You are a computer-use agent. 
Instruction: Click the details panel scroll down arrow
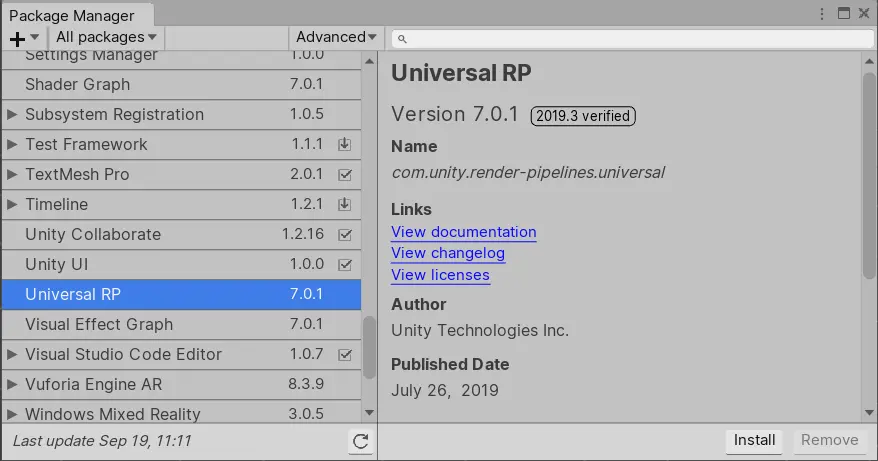click(869, 413)
